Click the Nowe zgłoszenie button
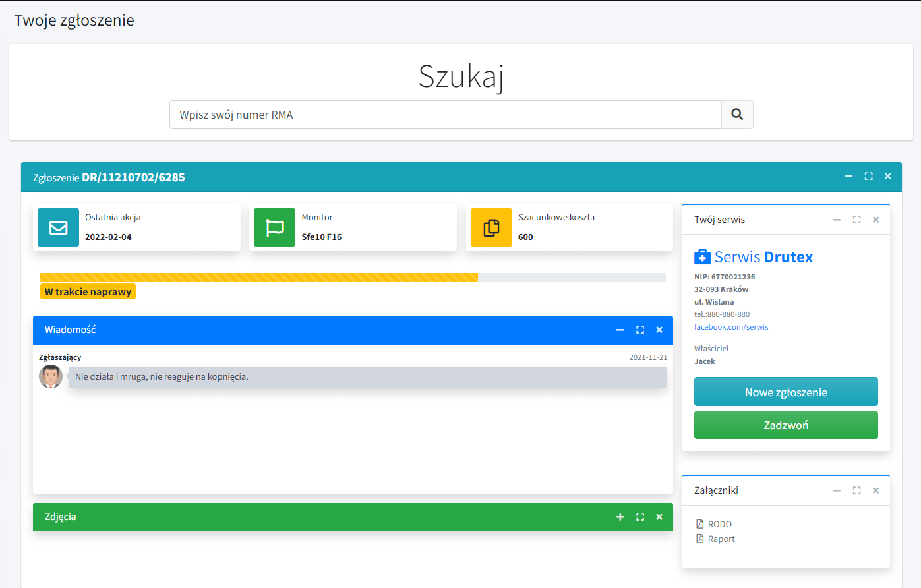This screenshot has height=588, width=921. pyautogui.click(x=786, y=392)
